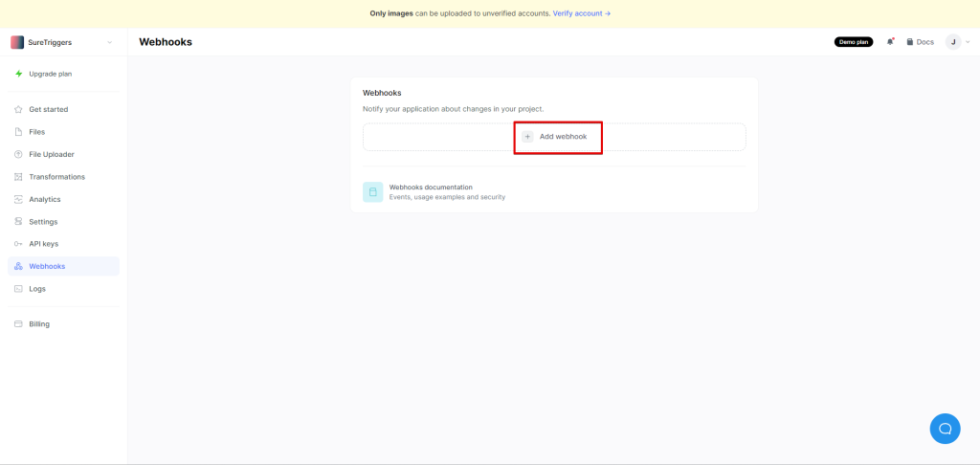The image size is (980, 465).
Task: Open the user account menu chevron
Action: (x=968, y=42)
